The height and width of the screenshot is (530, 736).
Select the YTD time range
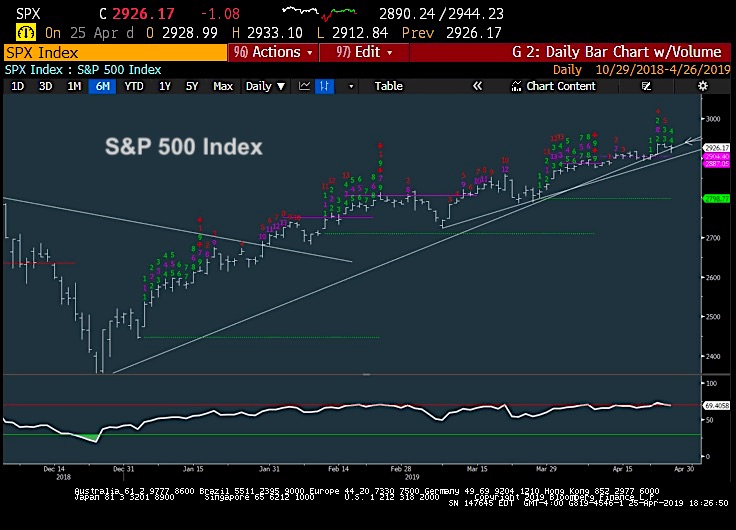[x=134, y=86]
